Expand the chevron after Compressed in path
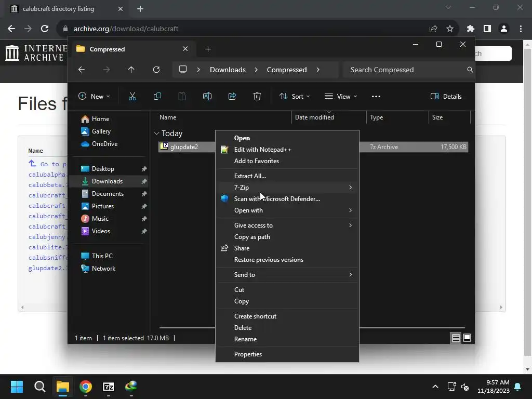 click(x=318, y=70)
